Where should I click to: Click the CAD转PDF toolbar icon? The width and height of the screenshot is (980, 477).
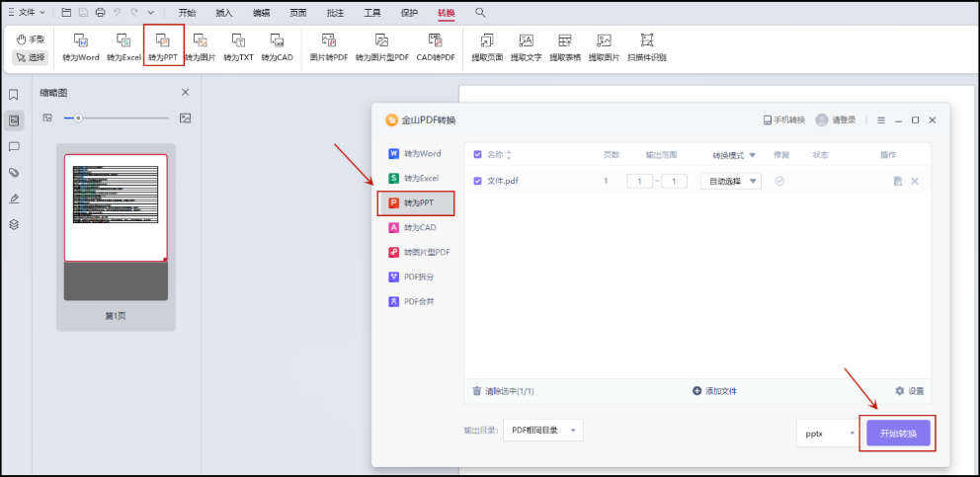[x=436, y=40]
